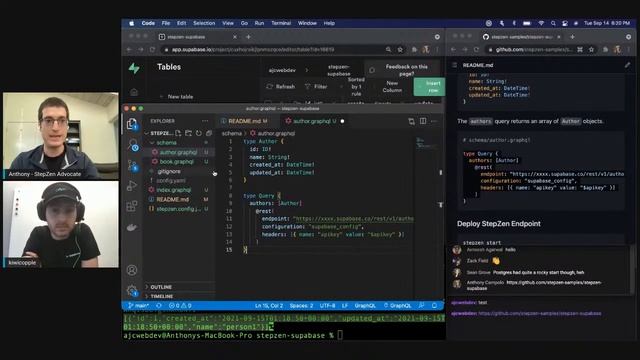The width and height of the screenshot is (640, 360).
Task: Open the Source Control view in VS Code
Action: coord(132,165)
